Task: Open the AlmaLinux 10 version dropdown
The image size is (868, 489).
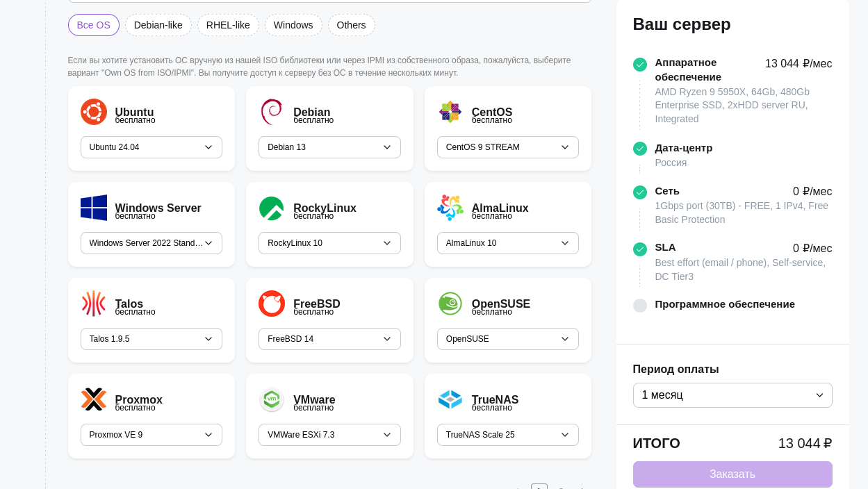Action: (507, 243)
